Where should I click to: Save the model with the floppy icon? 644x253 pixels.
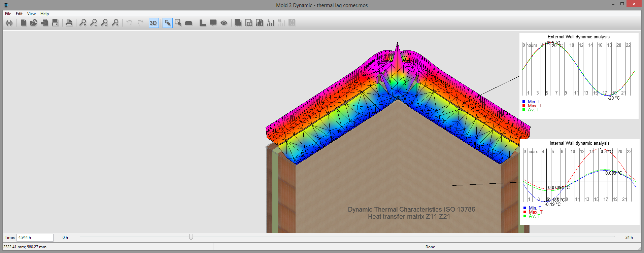coord(55,23)
